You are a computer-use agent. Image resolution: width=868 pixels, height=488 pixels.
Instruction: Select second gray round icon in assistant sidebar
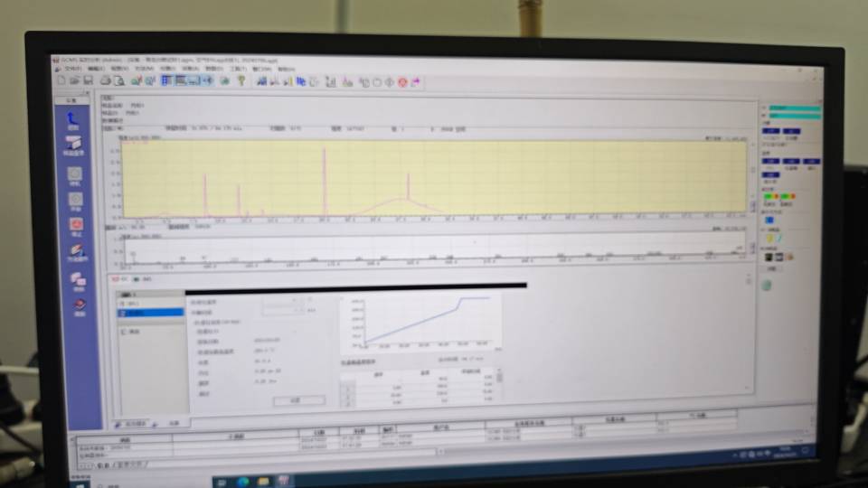[76, 198]
